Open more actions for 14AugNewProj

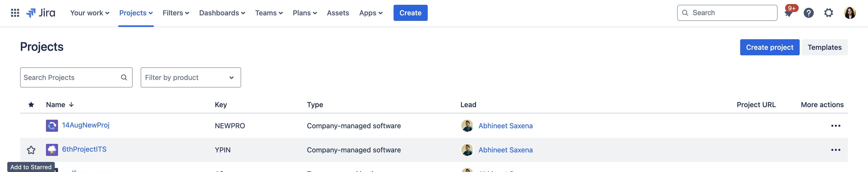(x=835, y=126)
